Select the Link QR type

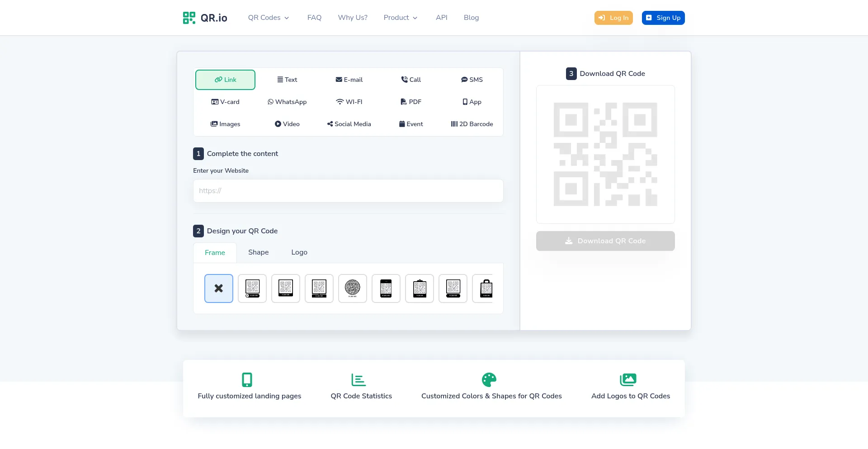[x=225, y=80]
